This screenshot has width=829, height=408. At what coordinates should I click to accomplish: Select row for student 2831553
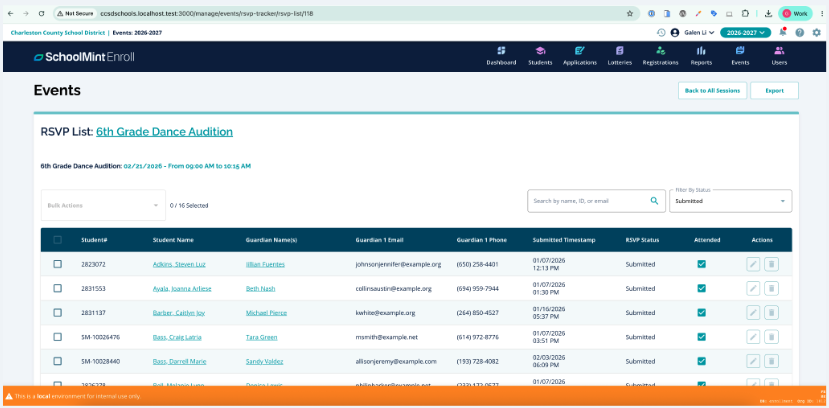(x=58, y=289)
